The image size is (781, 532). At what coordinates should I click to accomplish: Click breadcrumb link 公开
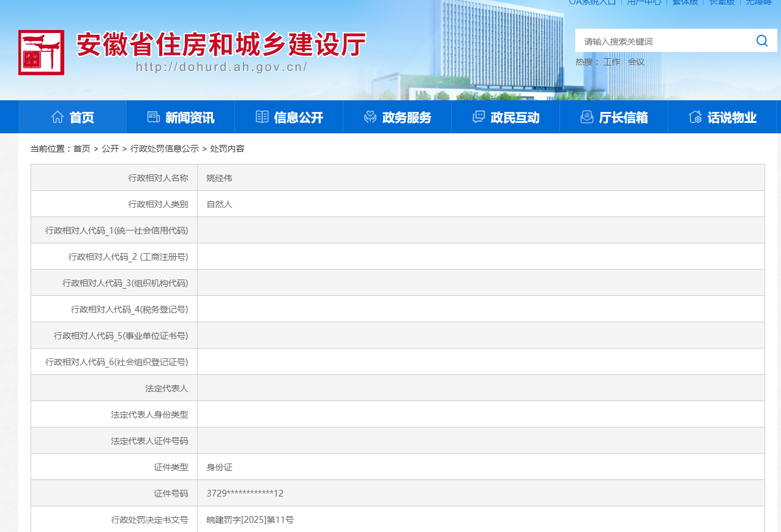(x=110, y=149)
